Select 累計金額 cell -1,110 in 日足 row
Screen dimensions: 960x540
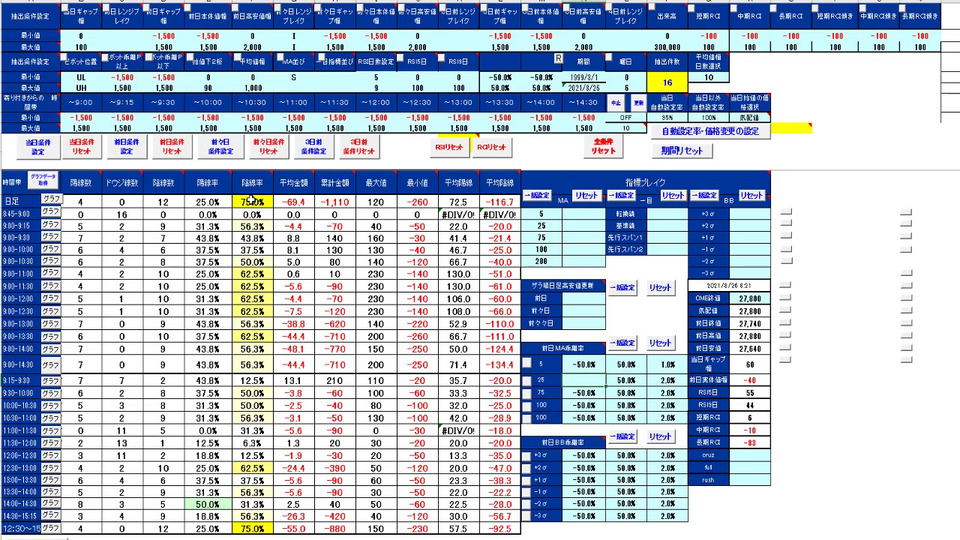pos(334,201)
